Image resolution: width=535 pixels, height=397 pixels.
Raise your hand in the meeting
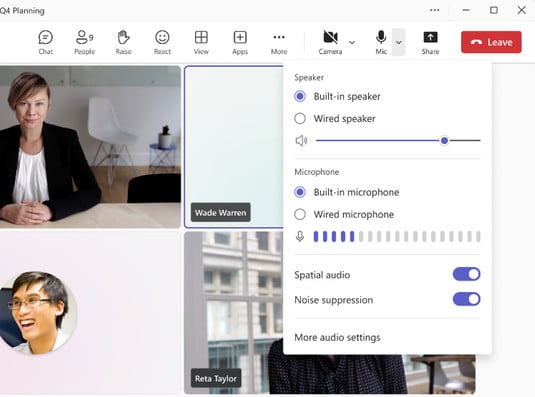(x=123, y=43)
